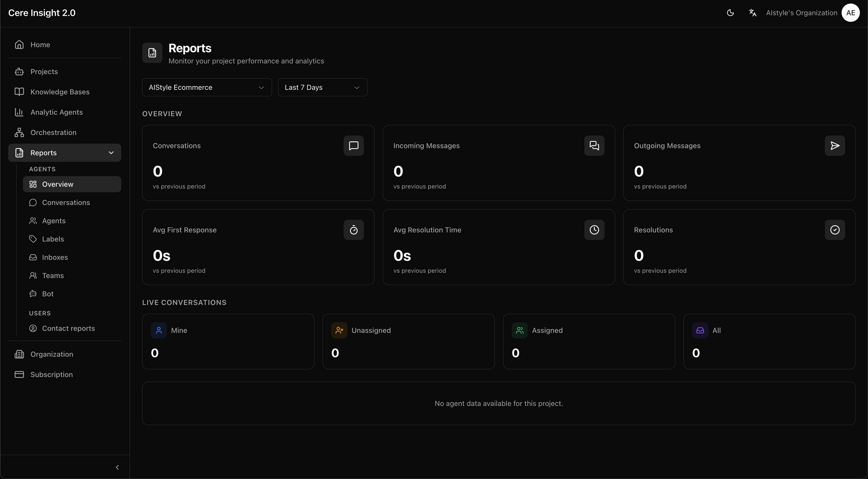Collapse the sidebar with the chevron
This screenshot has width=868, height=479.
(x=118, y=467)
